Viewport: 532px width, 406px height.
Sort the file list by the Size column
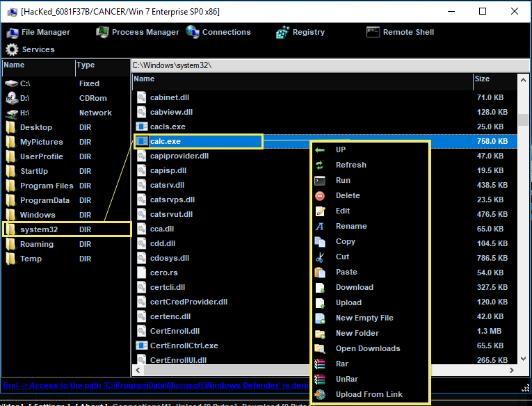tap(494, 79)
